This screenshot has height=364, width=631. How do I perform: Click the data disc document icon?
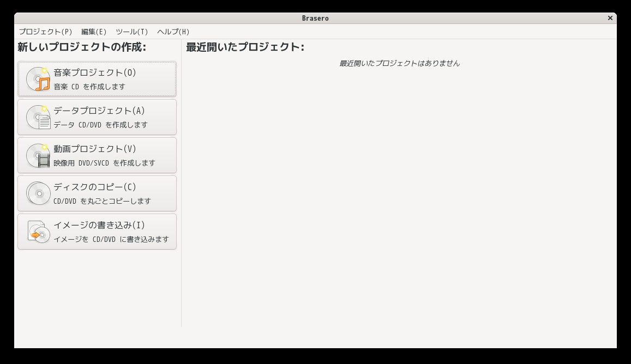tap(38, 117)
